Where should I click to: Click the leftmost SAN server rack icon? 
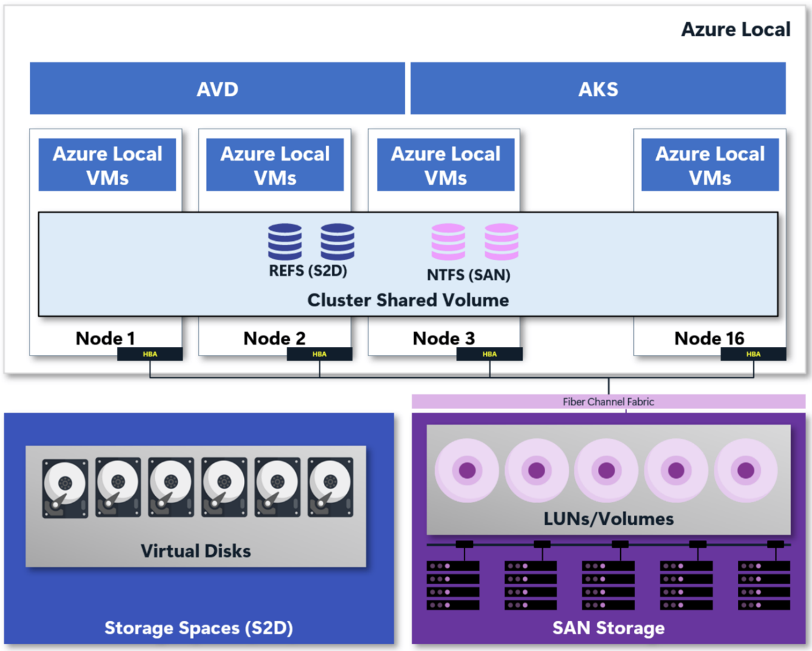pos(453,585)
